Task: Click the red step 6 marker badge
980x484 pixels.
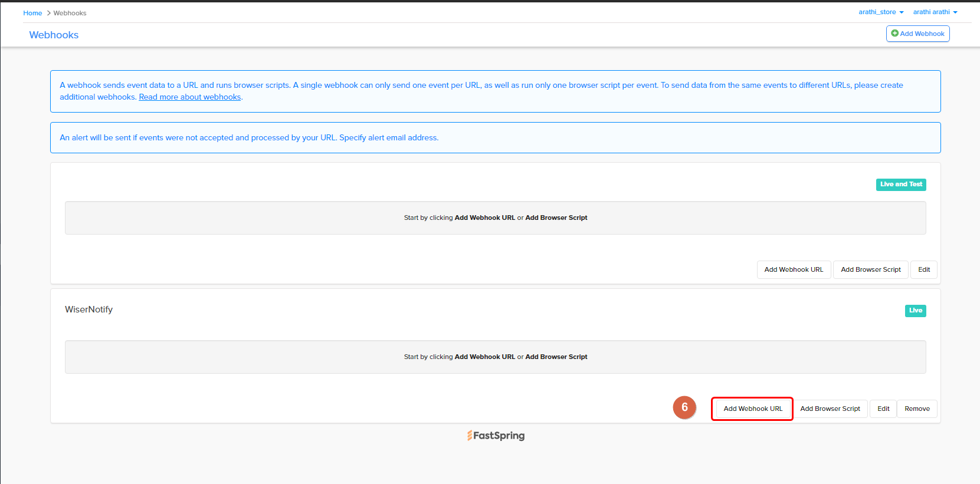Action: (684, 407)
